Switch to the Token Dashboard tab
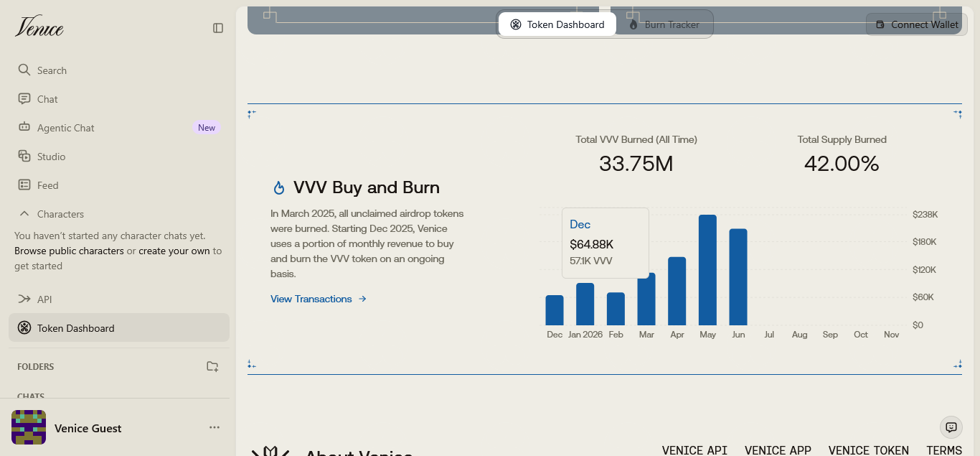 (x=557, y=24)
